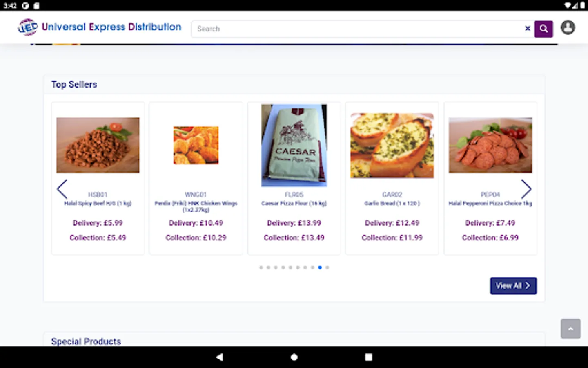588x368 pixels.
Task: Click Collection: £5.49 price
Action: click(98, 238)
